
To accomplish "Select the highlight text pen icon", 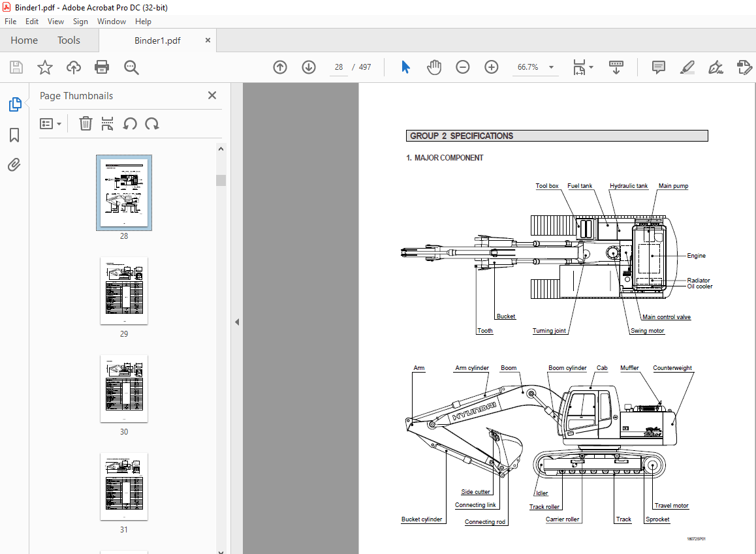I will pos(687,67).
